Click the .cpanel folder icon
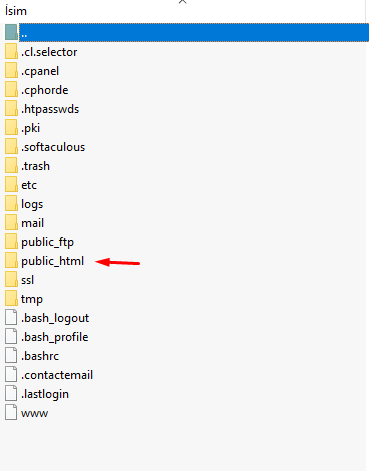The height and width of the screenshot is (471, 369). pos(11,71)
